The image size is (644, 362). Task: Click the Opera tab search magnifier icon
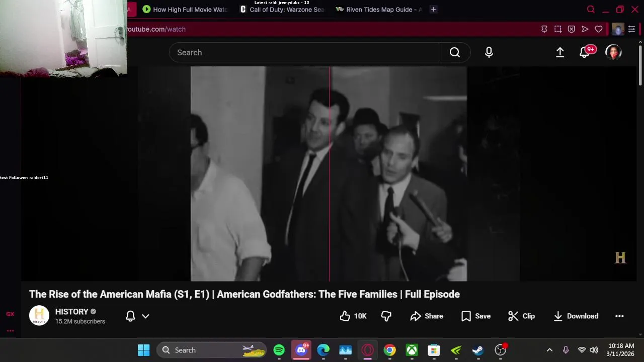(591, 10)
